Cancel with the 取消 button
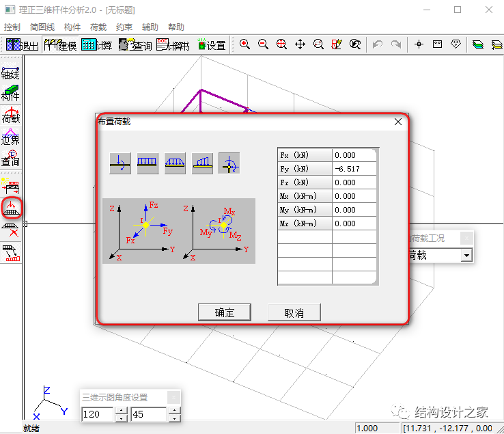 tap(294, 312)
